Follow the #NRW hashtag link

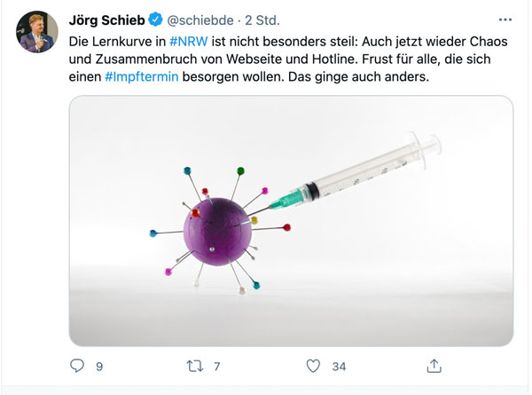[187, 42]
